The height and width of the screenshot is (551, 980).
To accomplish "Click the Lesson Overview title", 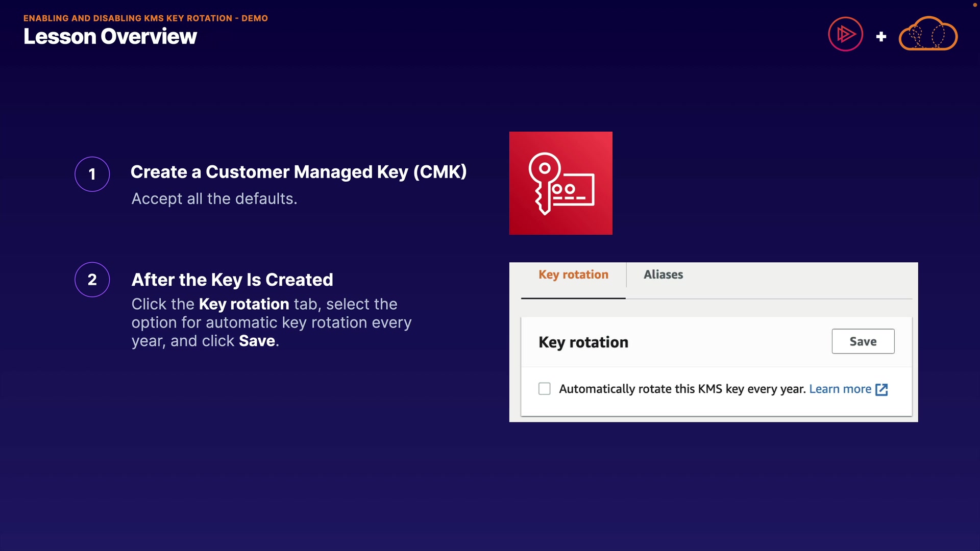I will pyautogui.click(x=110, y=37).
